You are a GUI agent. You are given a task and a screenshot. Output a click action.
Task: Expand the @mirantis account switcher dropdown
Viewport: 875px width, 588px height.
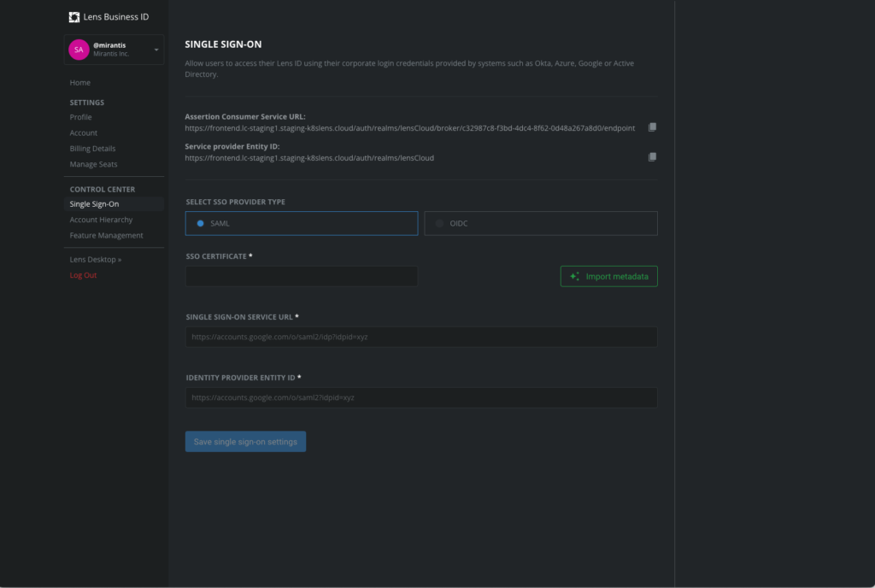pyautogui.click(x=156, y=50)
